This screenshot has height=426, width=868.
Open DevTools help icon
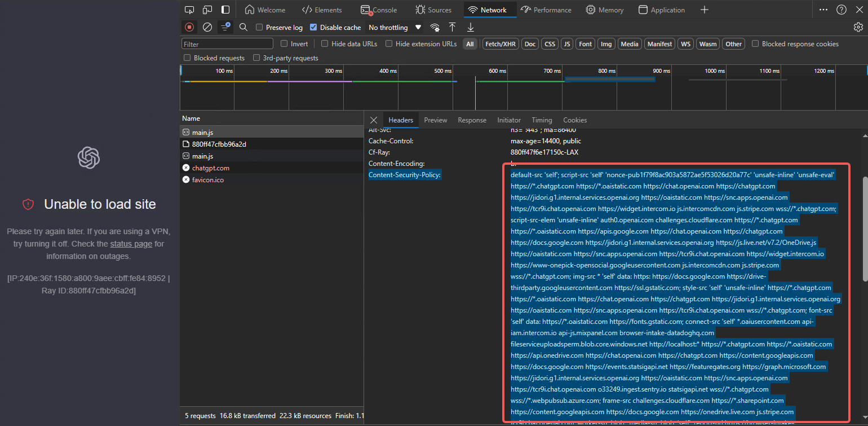coord(842,10)
